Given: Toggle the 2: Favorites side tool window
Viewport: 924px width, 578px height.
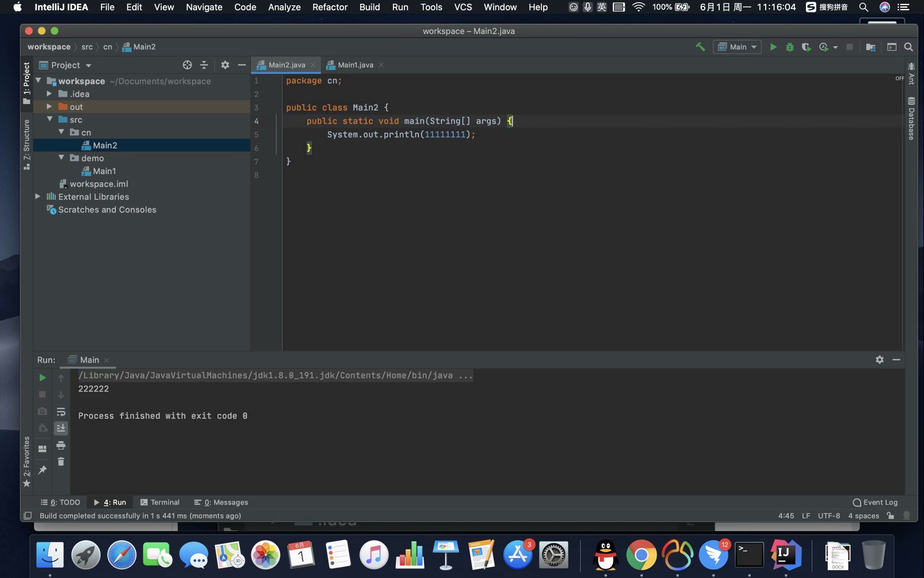Looking at the screenshot, I should click(x=26, y=461).
